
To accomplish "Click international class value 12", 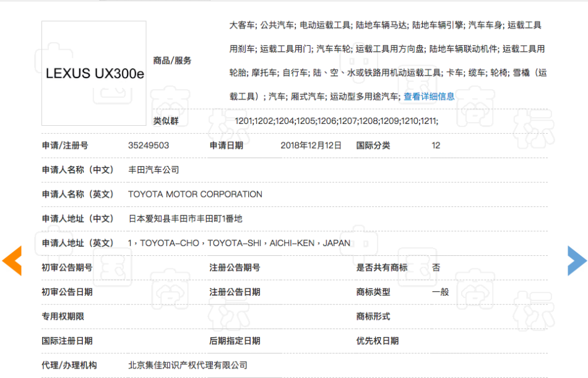I will [x=436, y=145].
